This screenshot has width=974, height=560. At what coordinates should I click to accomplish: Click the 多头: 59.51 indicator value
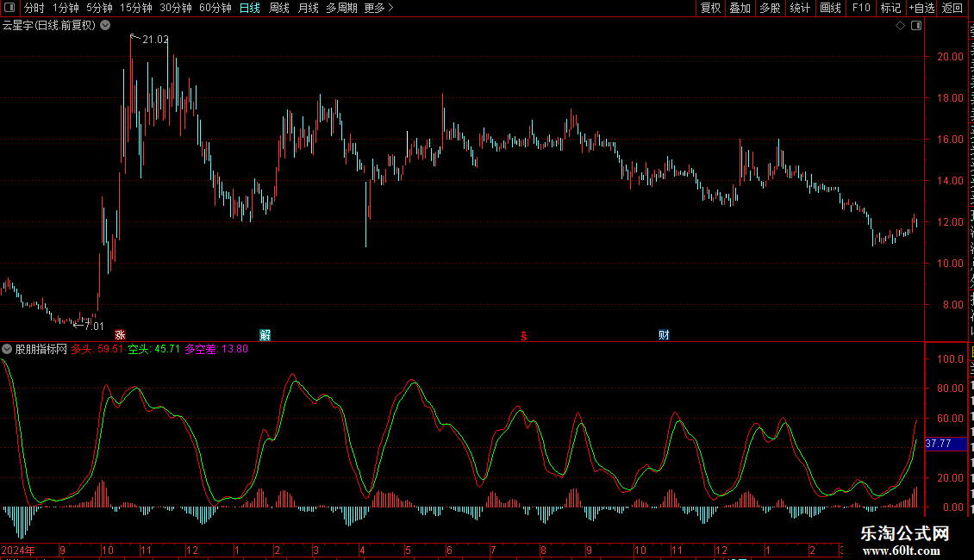(x=97, y=349)
